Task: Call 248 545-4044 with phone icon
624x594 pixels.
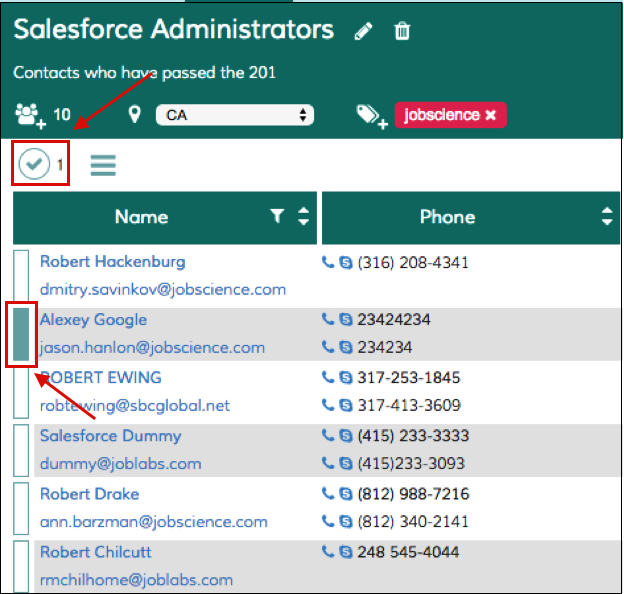Action: pos(328,551)
